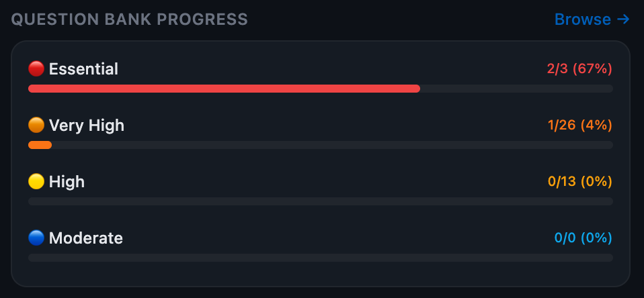Click the orange Very High priority dot
Image resolution: width=644 pixels, height=298 pixels.
[x=36, y=125]
